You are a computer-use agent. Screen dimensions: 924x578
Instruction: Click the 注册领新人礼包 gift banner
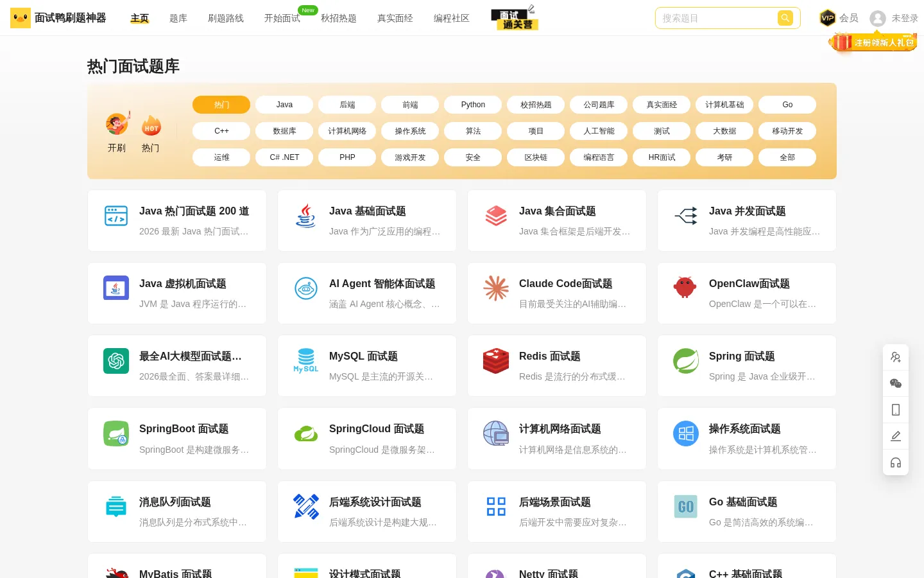point(874,42)
